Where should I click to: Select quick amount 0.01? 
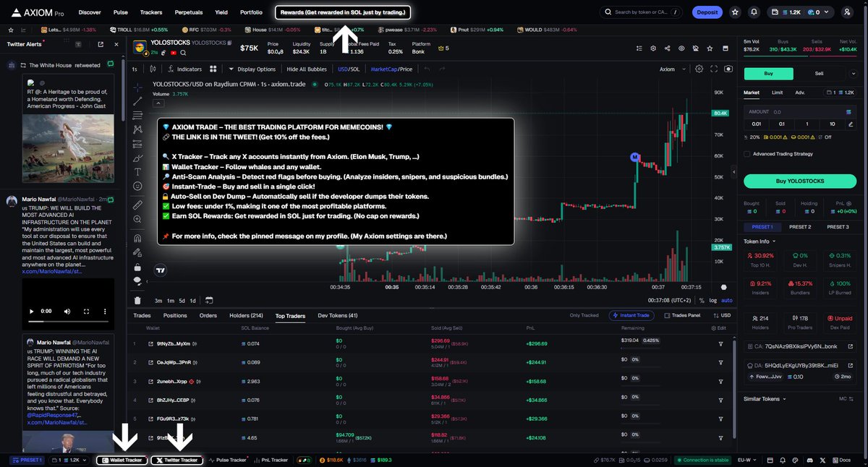(x=757, y=124)
